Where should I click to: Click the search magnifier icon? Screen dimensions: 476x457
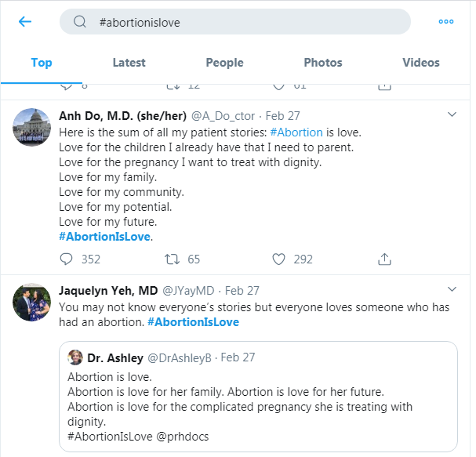tap(80, 22)
